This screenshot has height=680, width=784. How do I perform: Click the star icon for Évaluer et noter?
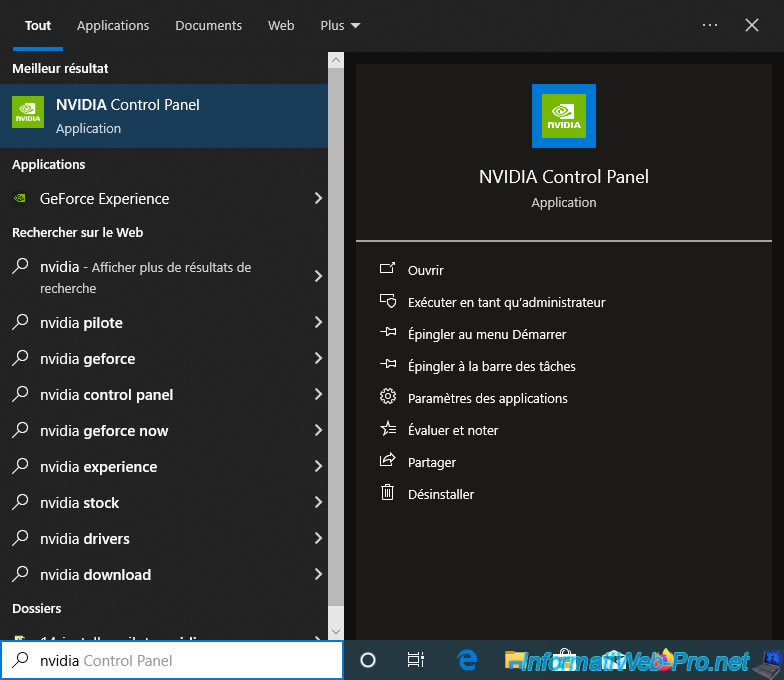point(388,428)
